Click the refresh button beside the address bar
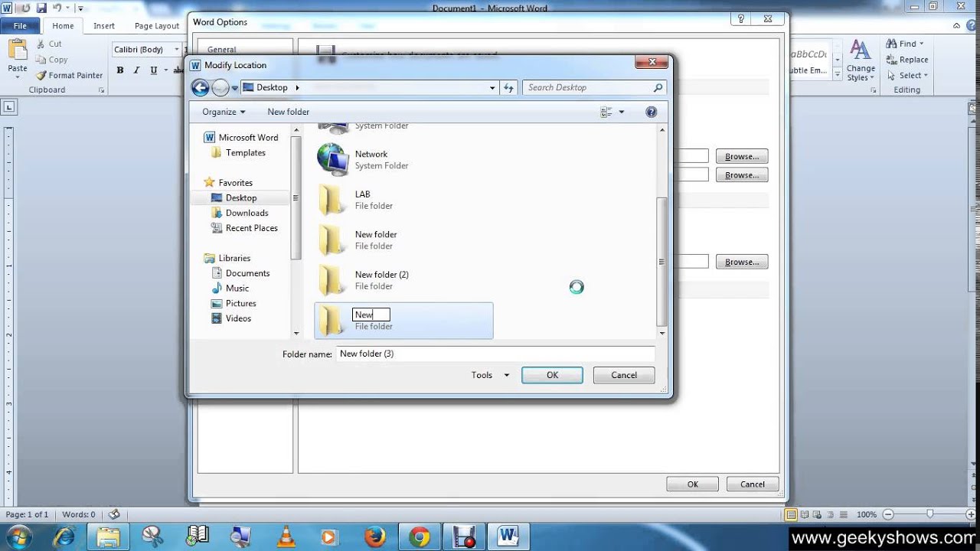 (x=508, y=88)
